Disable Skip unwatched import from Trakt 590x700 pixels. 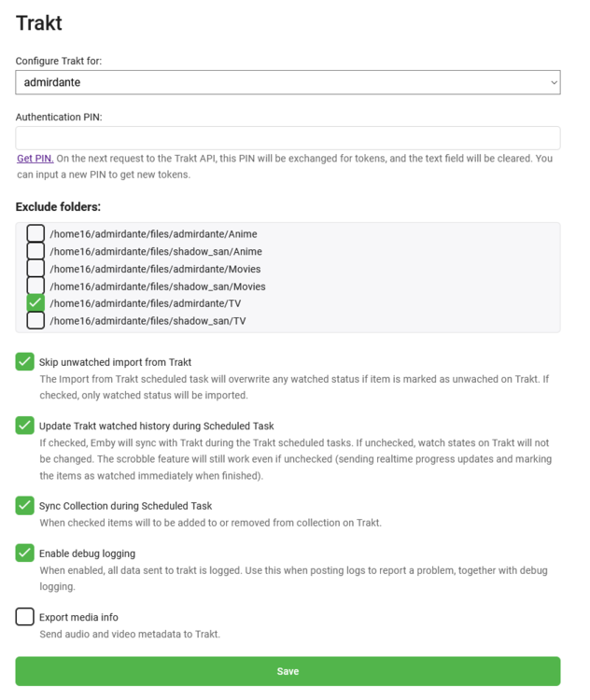[25, 361]
